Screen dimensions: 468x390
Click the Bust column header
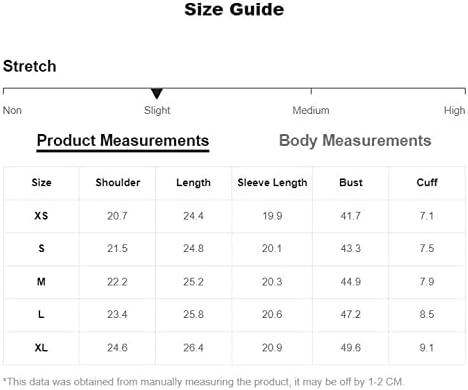pos(351,183)
